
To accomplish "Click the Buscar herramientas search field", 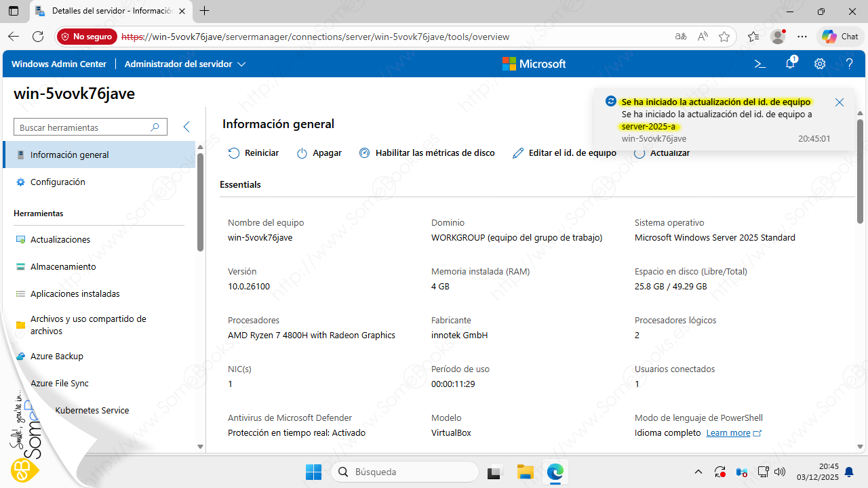I will pos(83,127).
